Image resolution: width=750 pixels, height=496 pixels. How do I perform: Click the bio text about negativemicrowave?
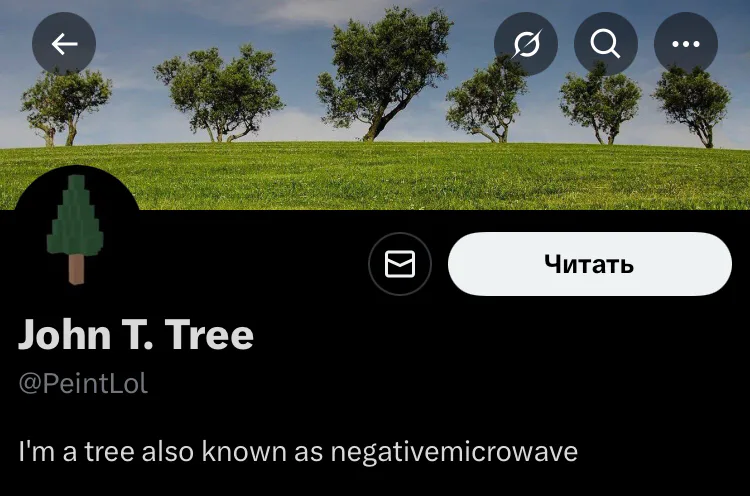tap(298, 451)
